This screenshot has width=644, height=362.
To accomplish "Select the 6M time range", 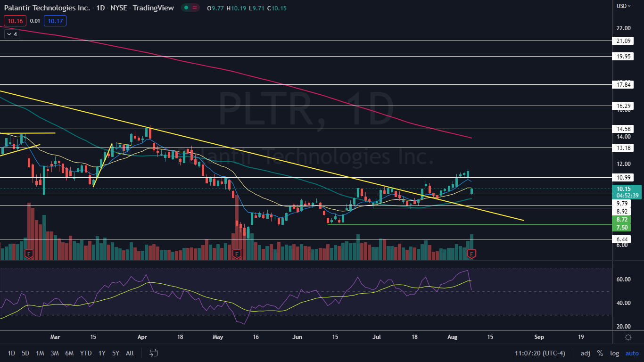I will 69,353.
